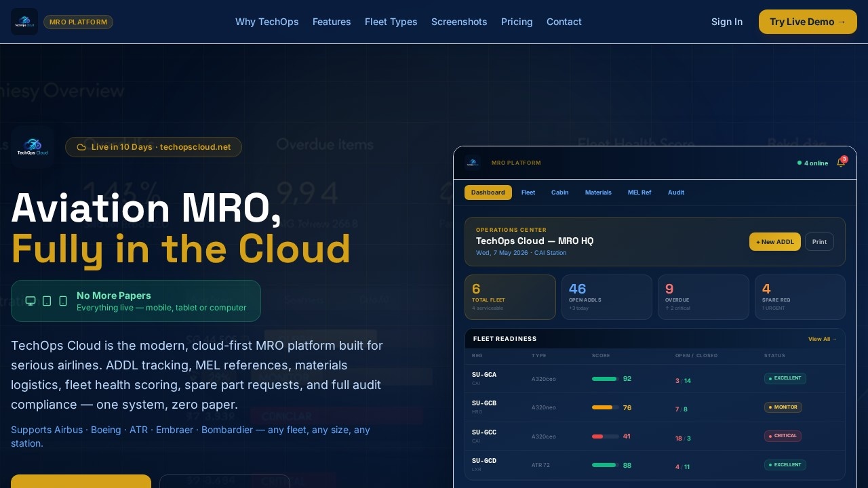Open notifications bell in dashboard preview

tap(841, 163)
